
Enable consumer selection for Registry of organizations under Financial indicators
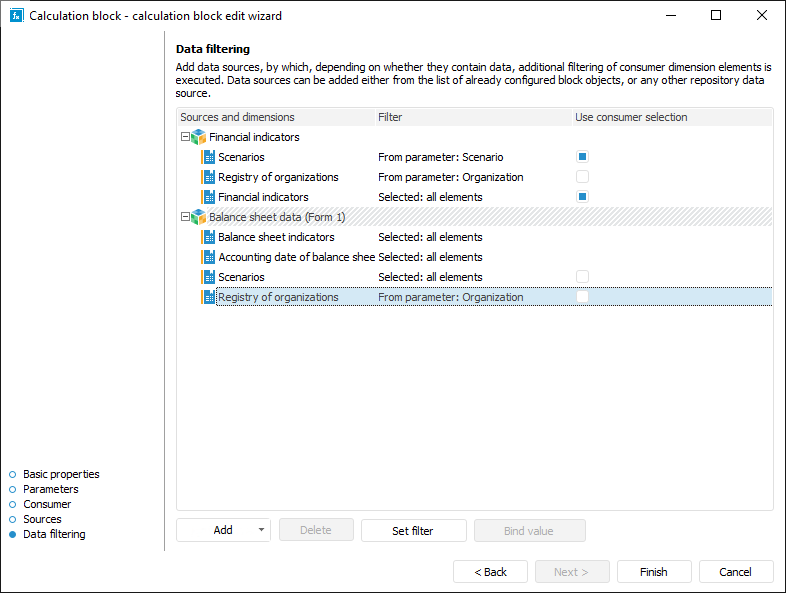pyautogui.click(x=582, y=177)
